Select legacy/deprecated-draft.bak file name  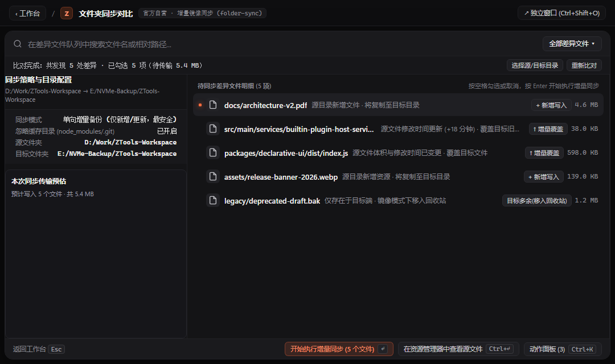pos(272,201)
